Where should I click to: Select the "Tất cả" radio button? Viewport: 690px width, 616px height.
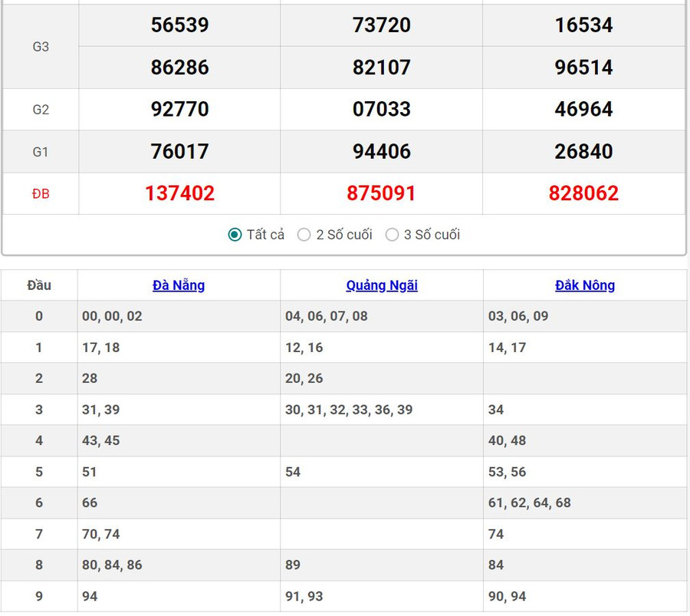235,235
